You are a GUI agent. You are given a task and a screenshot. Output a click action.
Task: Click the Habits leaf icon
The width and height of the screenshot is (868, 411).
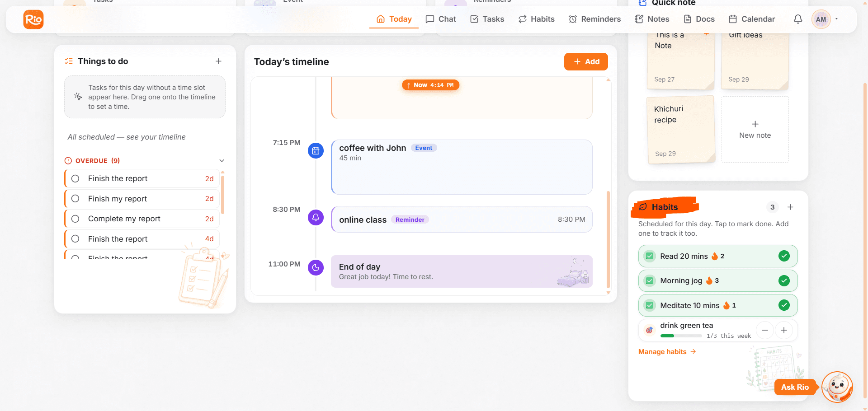(x=643, y=207)
